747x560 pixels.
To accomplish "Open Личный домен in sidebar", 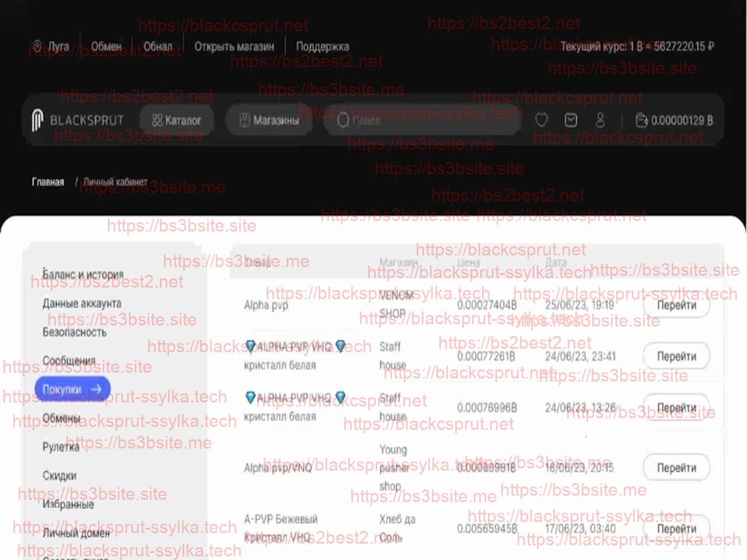I will pos(76,533).
